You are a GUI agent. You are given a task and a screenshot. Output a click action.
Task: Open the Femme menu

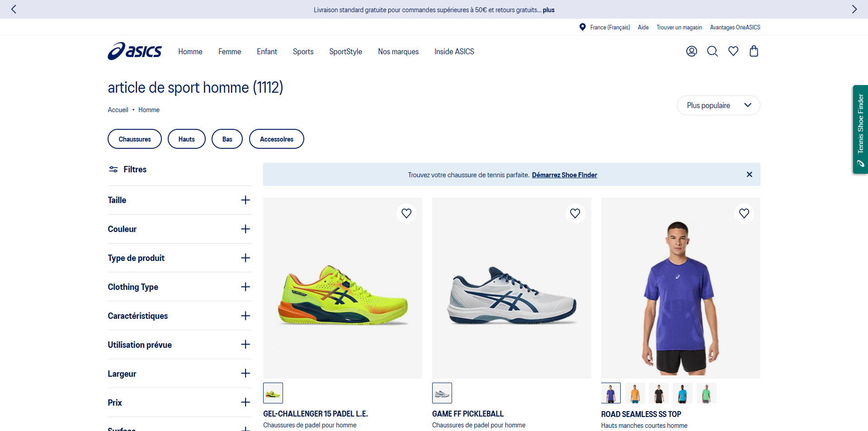tap(230, 52)
